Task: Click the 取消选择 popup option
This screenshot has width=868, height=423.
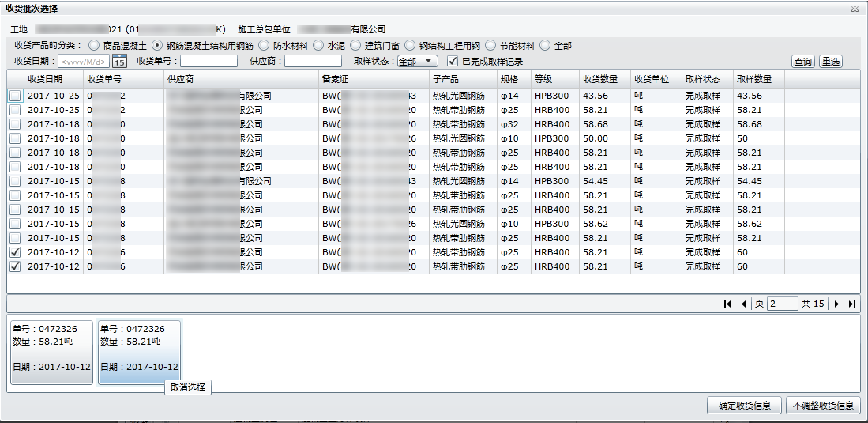Action: coord(188,387)
